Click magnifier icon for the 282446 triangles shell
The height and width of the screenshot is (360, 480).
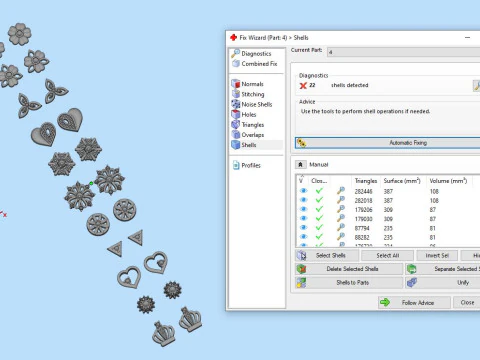point(341,191)
